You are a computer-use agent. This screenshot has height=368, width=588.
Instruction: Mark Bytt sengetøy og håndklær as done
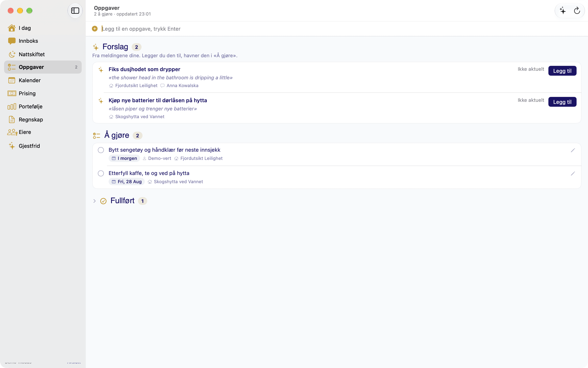[x=101, y=150]
